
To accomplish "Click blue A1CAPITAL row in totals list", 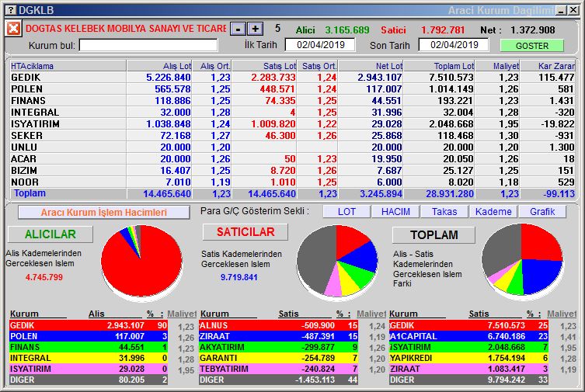I will 469,336.
